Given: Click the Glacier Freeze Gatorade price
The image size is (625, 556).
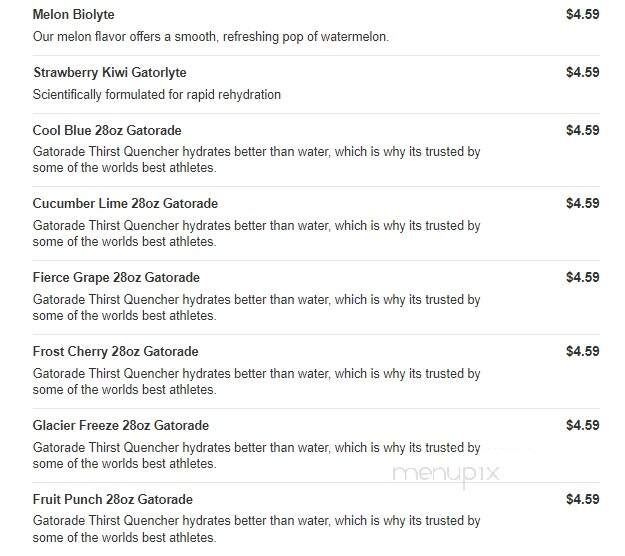Looking at the screenshot, I should pyautogui.click(x=582, y=425).
